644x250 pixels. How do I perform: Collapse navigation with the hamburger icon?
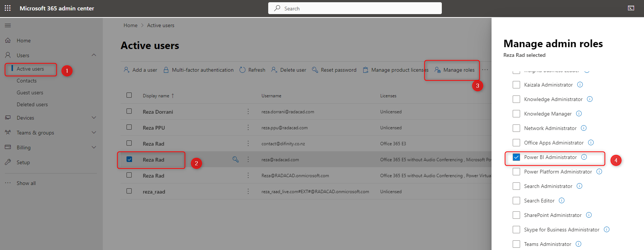(x=8, y=25)
